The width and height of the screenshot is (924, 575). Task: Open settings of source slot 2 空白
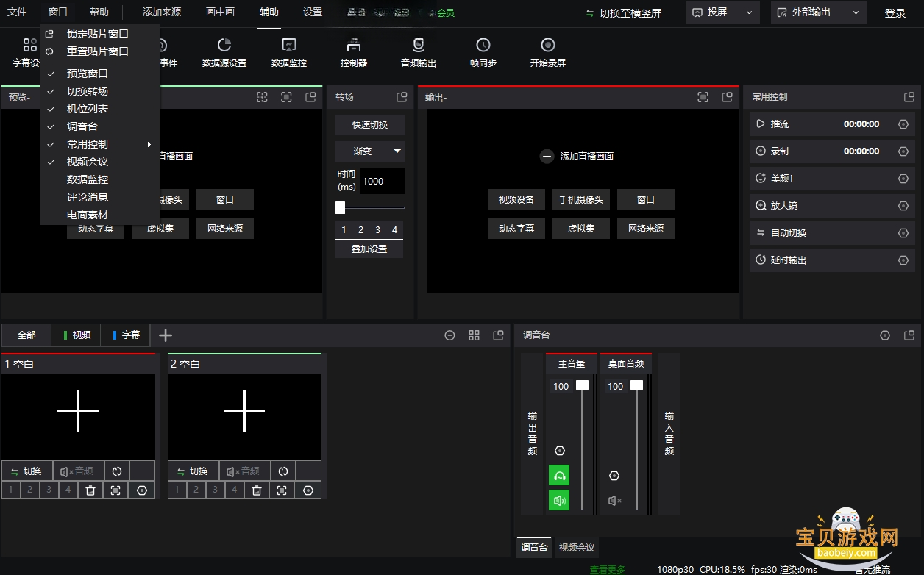point(308,490)
